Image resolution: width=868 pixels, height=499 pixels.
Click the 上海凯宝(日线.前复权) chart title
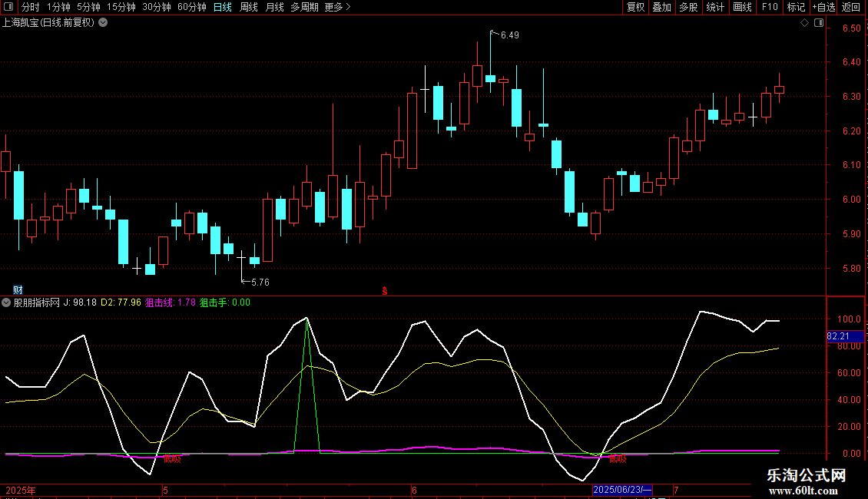(x=48, y=23)
